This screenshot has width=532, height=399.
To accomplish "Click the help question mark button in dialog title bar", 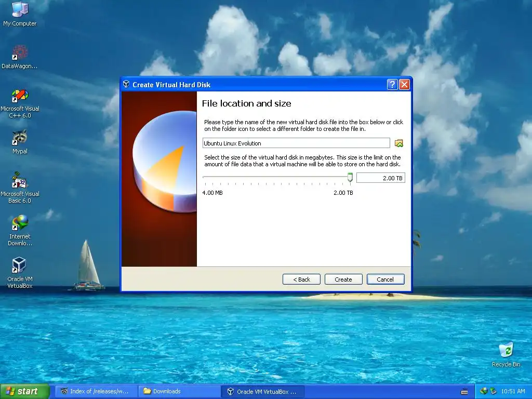I will point(392,85).
